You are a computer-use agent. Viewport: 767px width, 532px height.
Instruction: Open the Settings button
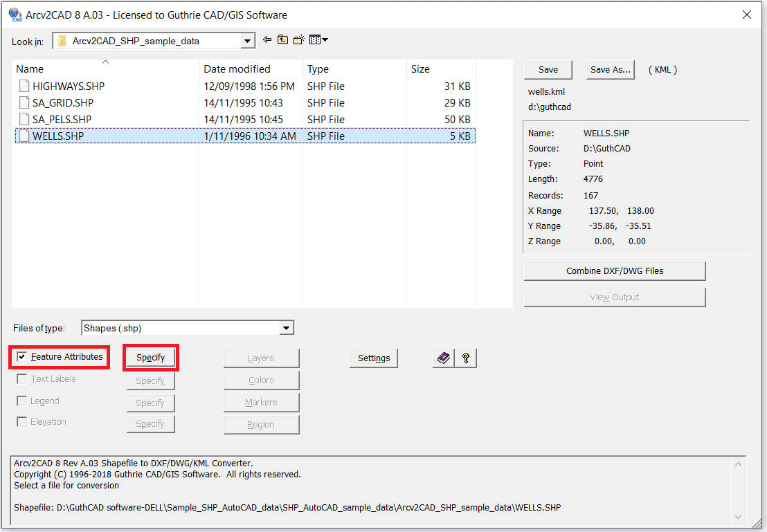coord(374,358)
